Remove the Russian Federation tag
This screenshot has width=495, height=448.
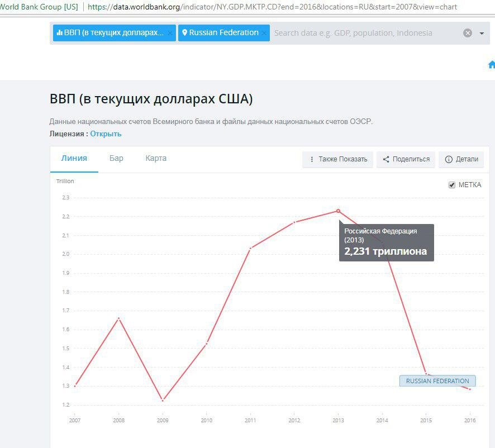tap(264, 33)
